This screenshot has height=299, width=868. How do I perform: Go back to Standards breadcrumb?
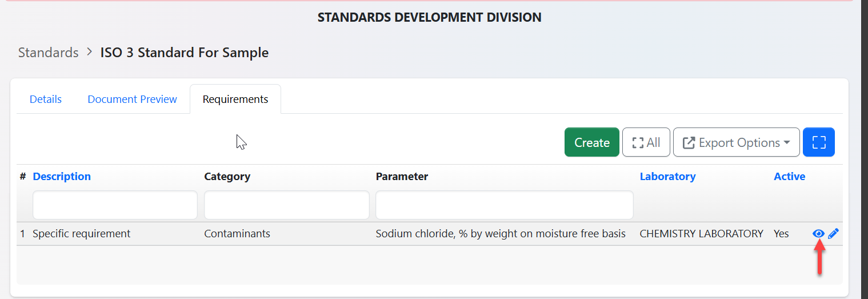pyautogui.click(x=48, y=53)
